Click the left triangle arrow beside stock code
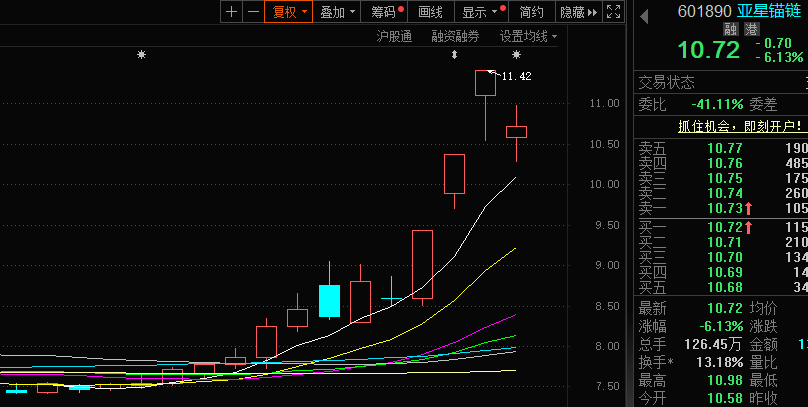The width and height of the screenshot is (808, 407). [x=644, y=12]
